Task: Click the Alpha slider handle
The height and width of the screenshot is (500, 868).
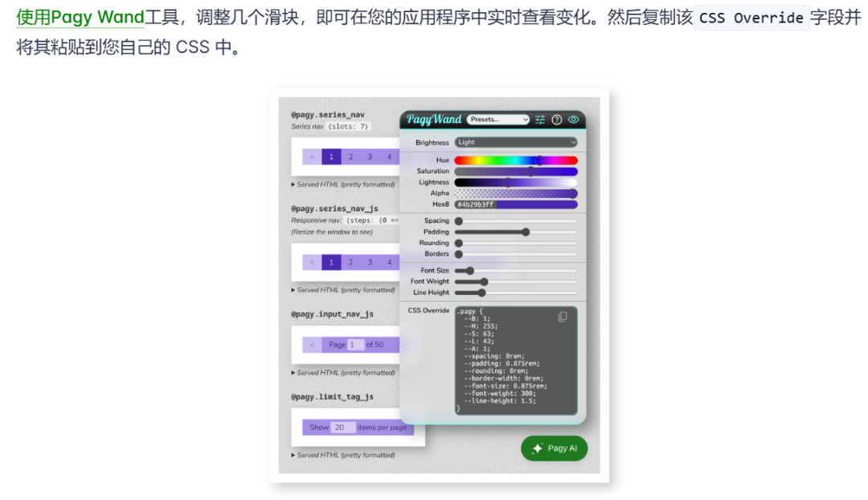Action: [573, 193]
